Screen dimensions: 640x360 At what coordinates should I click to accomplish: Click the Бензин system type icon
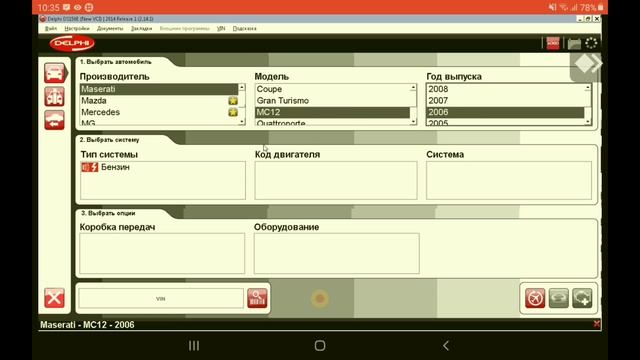[x=90, y=167]
